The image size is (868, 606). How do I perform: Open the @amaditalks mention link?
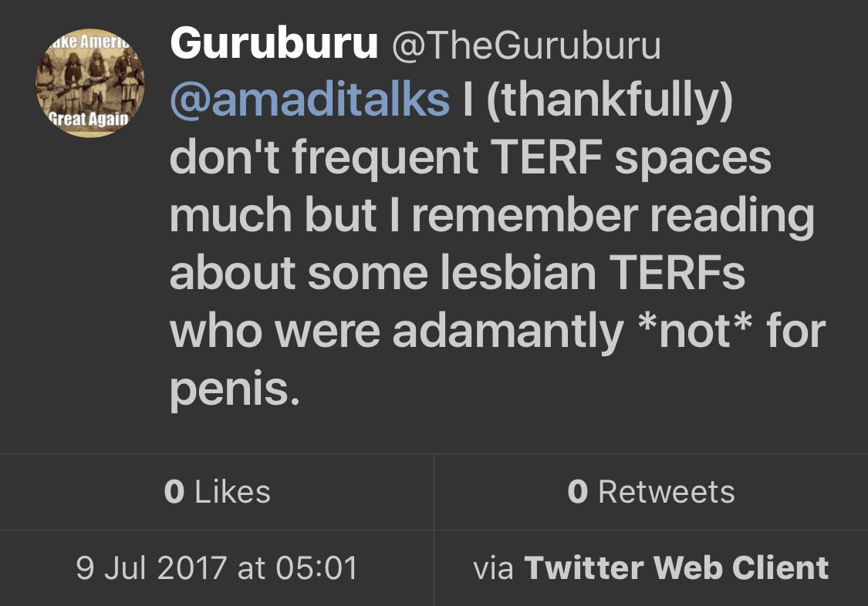click(x=309, y=101)
